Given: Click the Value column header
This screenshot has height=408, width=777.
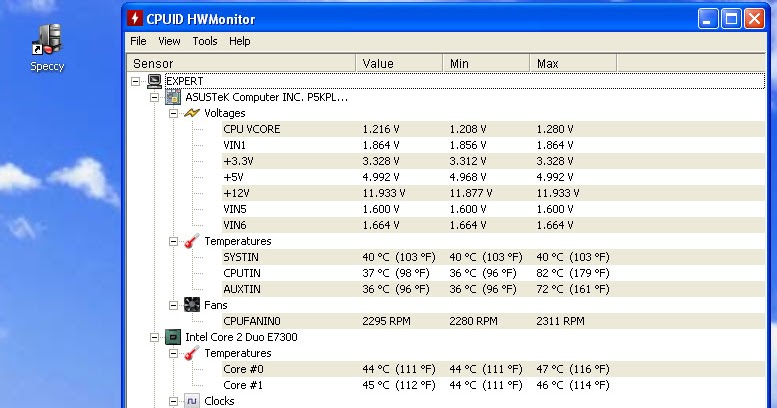Looking at the screenshot, I should [x=399, y=63].
